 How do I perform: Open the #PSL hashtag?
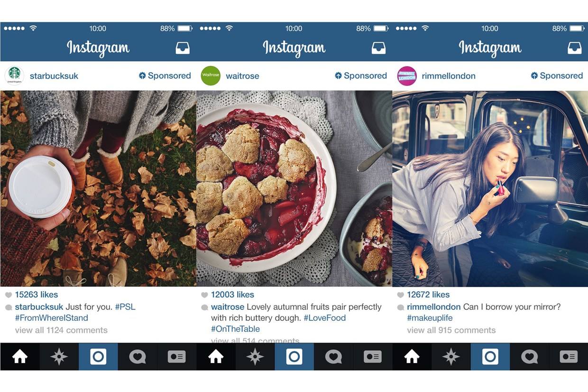tap(125, 307)
